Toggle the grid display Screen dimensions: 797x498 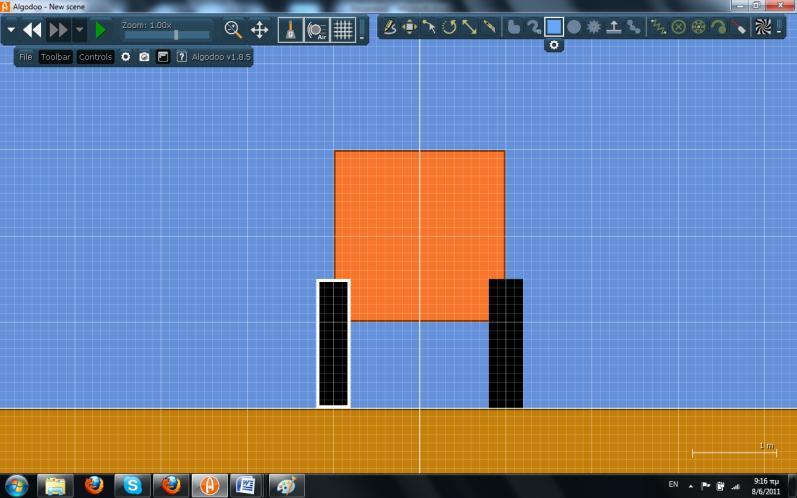coord(343,30)
